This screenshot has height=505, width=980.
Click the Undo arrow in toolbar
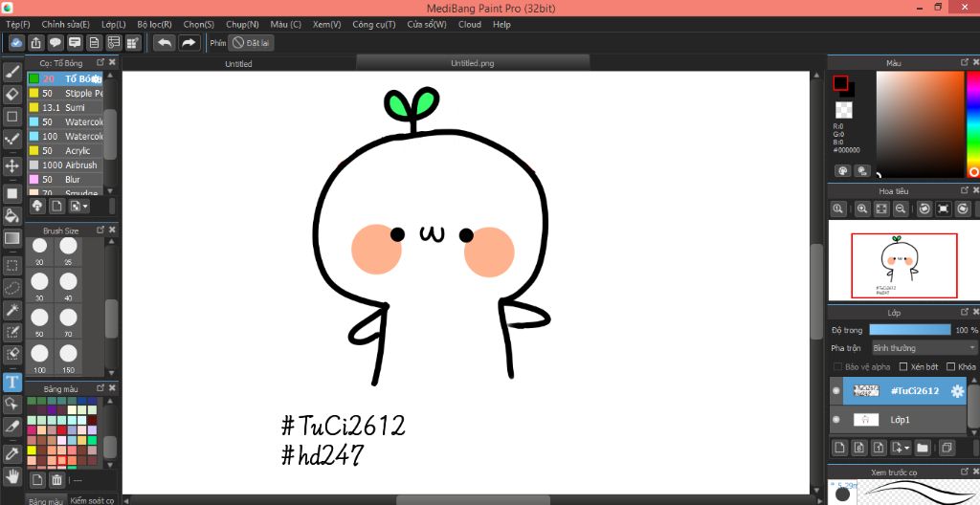pos(165,42)
